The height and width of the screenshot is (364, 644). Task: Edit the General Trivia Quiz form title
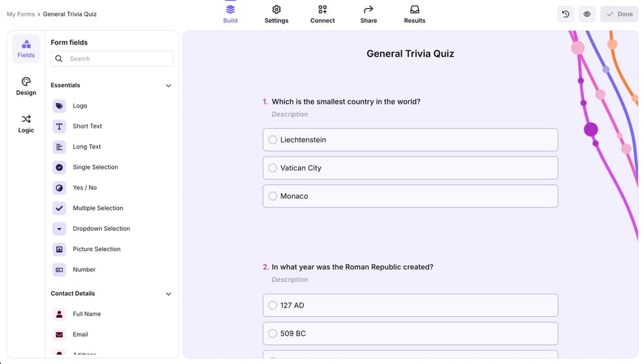point(410,54)
